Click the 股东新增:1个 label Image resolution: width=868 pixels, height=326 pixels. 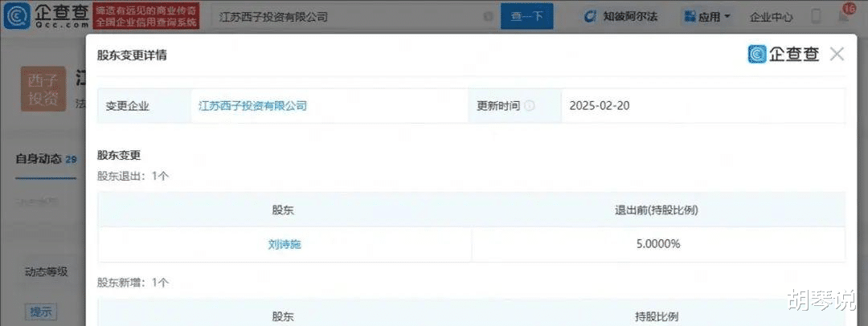pyautogui.click(x=133, y=283)
